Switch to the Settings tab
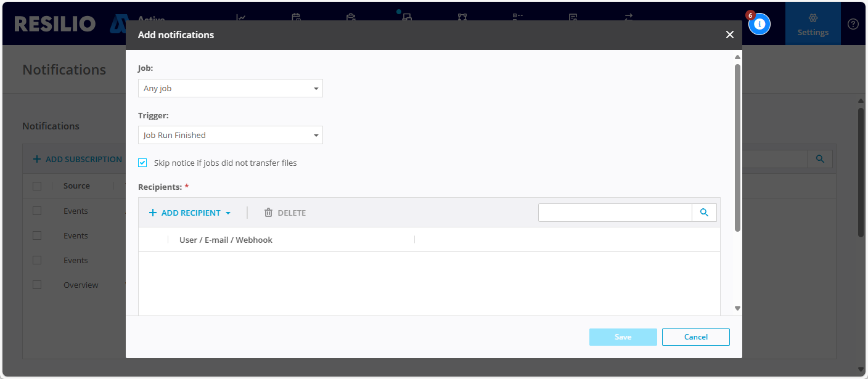This screenshot has width=868, height=379. coord(813,23)
